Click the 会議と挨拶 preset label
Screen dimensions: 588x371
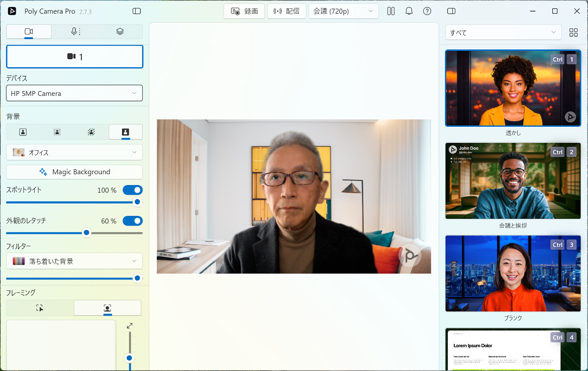pos(513,225)
